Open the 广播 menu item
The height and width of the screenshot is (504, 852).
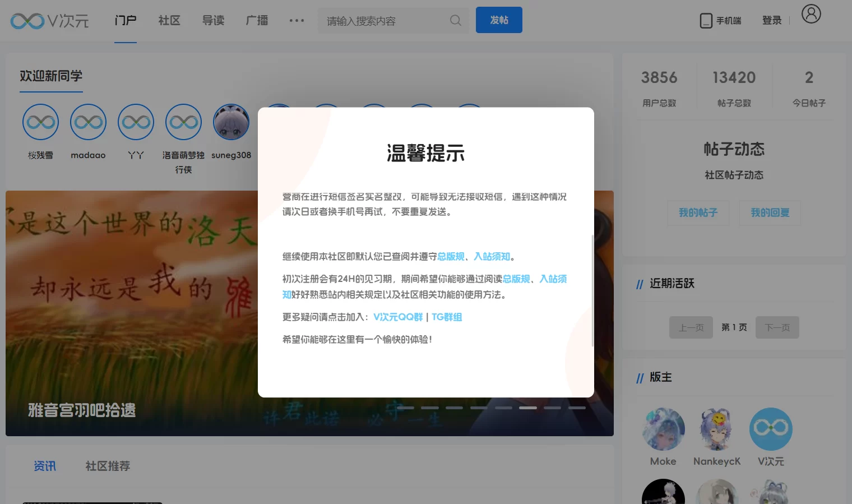tap(257, 20)
